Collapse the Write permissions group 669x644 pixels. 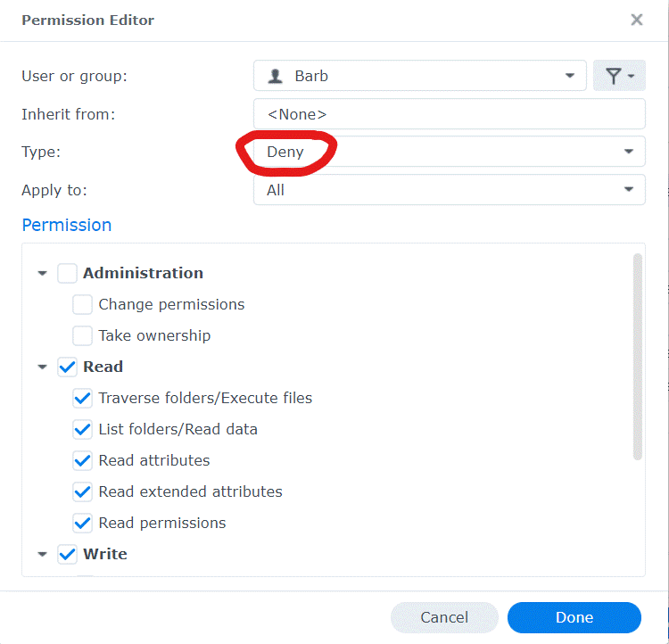coord(42,555)
